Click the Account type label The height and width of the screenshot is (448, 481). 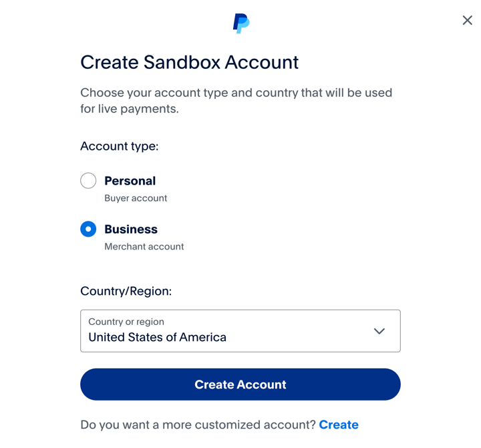(120, 146)
